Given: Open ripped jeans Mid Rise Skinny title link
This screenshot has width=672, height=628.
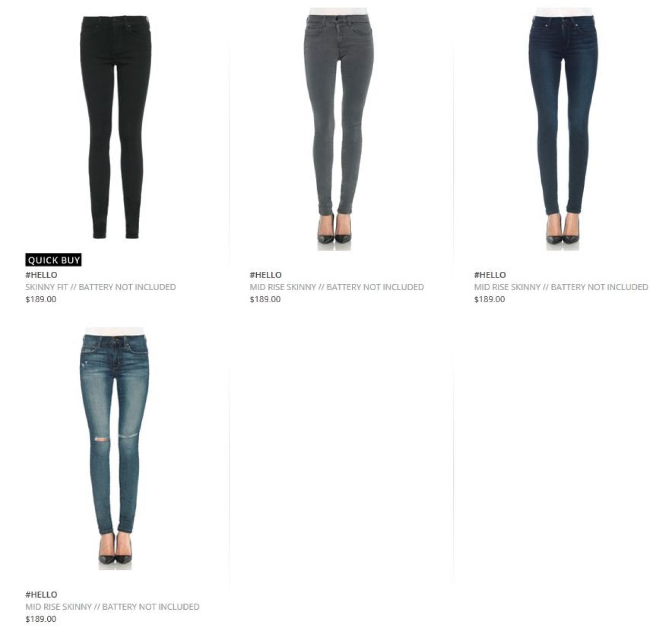Looking at the screenshot, I should [112, 606].
